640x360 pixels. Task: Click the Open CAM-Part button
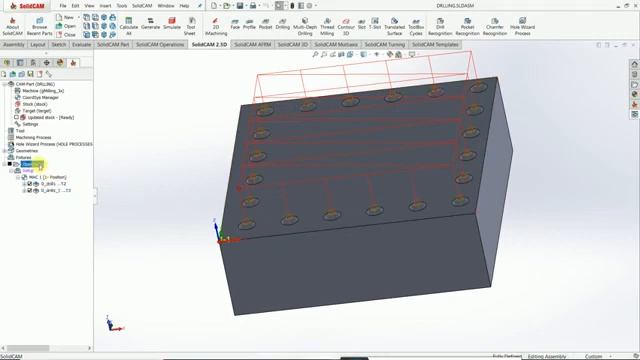(x=66, y=26)
